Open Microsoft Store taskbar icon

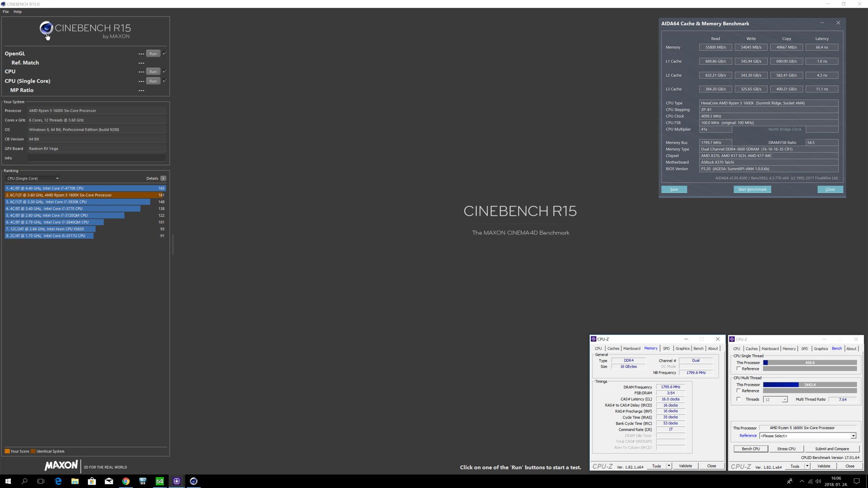[92, 481]
